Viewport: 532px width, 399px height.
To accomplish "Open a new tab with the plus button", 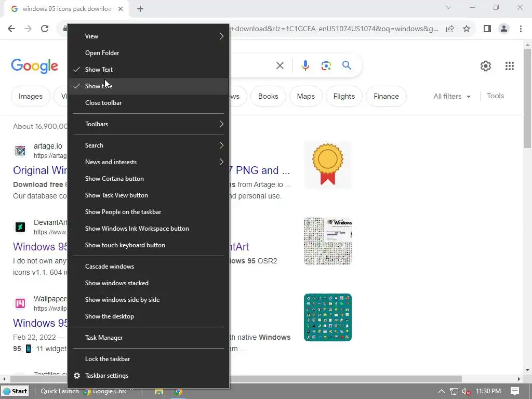I will 140,9.
